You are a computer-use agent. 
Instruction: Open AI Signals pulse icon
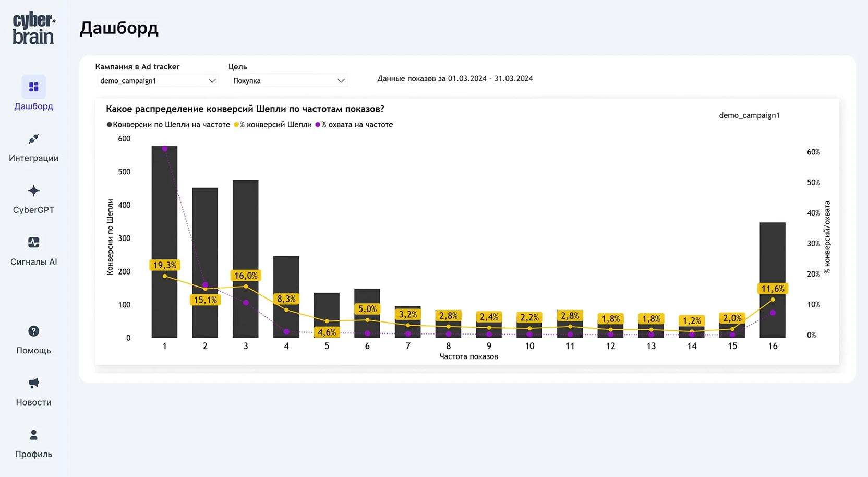(x=33, y=243)
